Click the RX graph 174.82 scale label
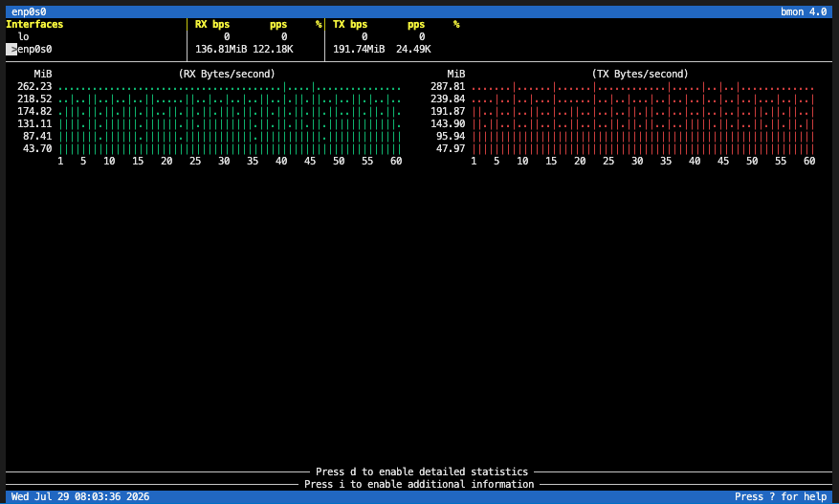This screenshot has height=504, width=839. pyautogui.click(x=34, y=111)
